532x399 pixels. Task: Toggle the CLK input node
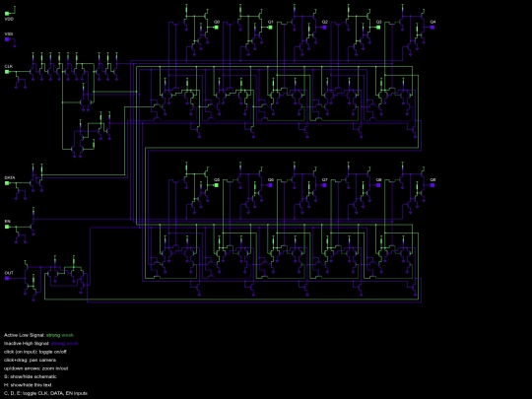7,72
